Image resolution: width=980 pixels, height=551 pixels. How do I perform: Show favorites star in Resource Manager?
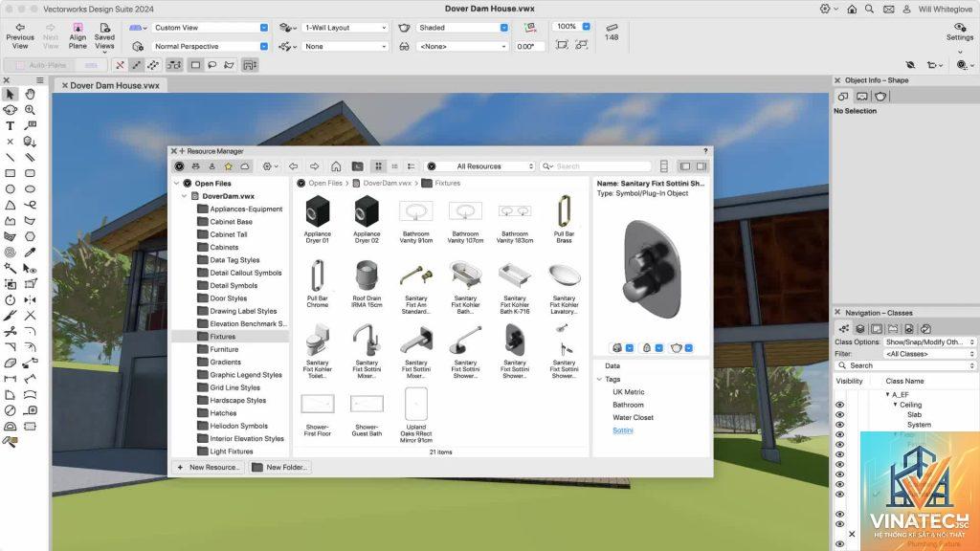pyautogui.click(x=228, y=166)
